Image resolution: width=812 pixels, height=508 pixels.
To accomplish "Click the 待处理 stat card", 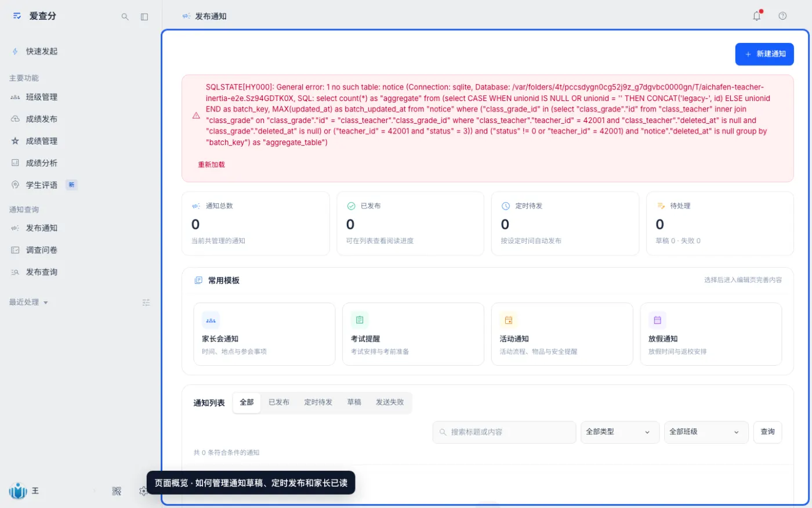I will (x=720, y=224).
